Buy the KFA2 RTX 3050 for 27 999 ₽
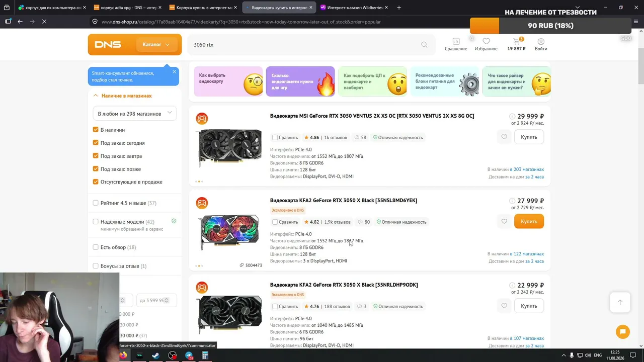The height and width of the screenshot is (362, 644). click(529, 221)
